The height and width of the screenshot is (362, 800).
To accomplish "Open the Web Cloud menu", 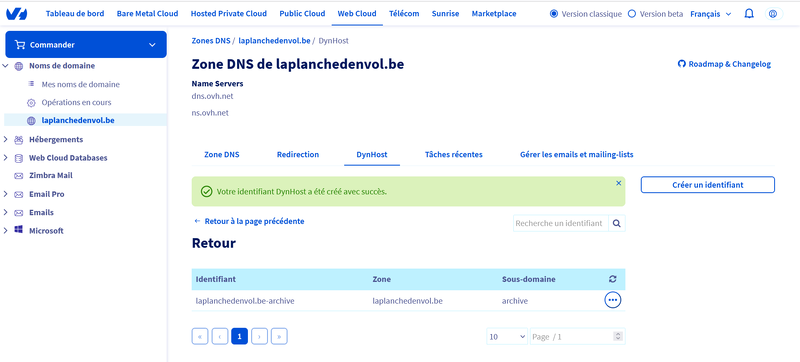I will [357, 14].
